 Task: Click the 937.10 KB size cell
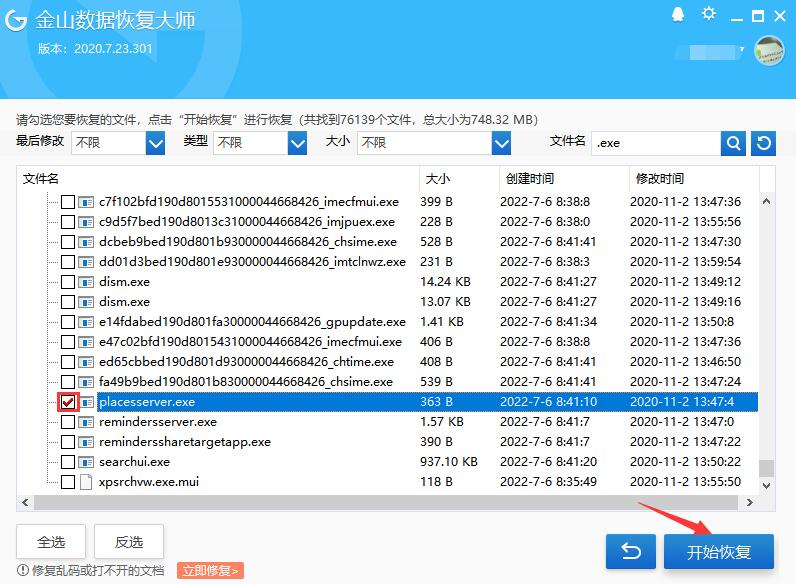click(x=449, y=462)
